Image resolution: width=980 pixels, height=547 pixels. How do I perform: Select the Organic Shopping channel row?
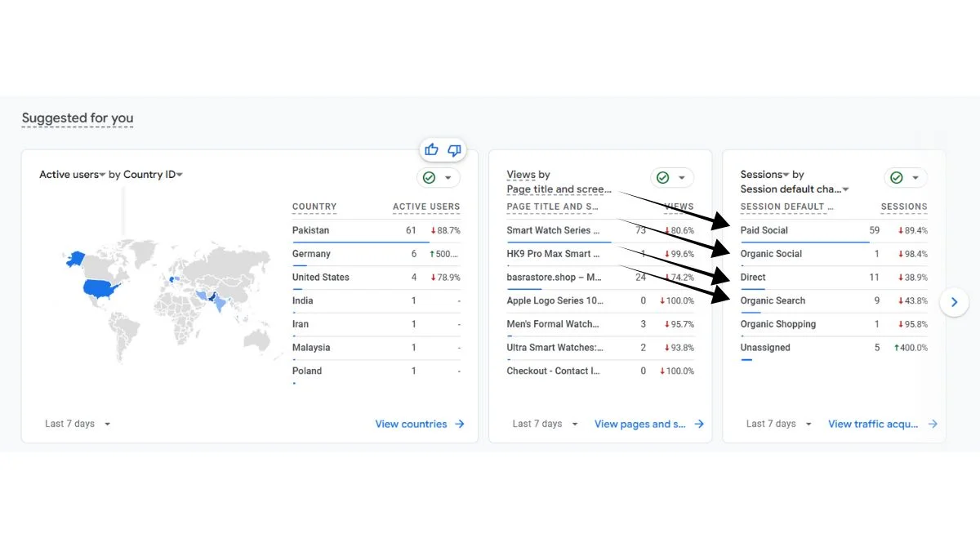coord(834,324)
